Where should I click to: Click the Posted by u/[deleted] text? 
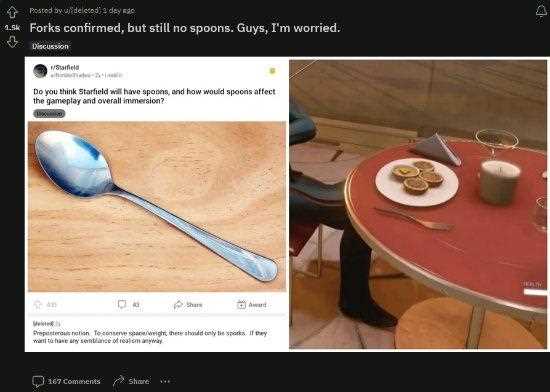click(x=82, y=11)
